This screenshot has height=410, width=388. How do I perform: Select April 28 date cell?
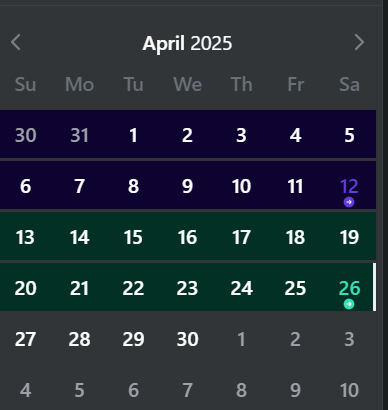click(79, 339)
